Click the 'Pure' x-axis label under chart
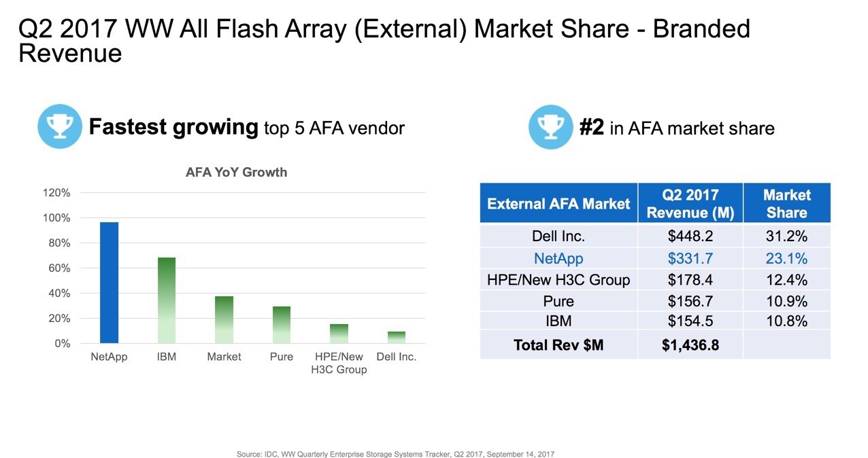Image resolution: width=868 pixels, height=458 pixels. [x=282, y=357]
